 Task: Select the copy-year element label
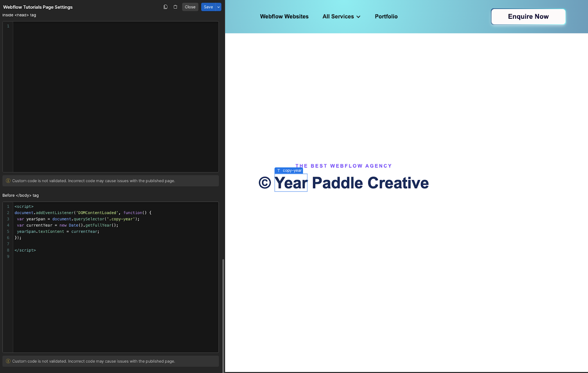click(289, 171)
